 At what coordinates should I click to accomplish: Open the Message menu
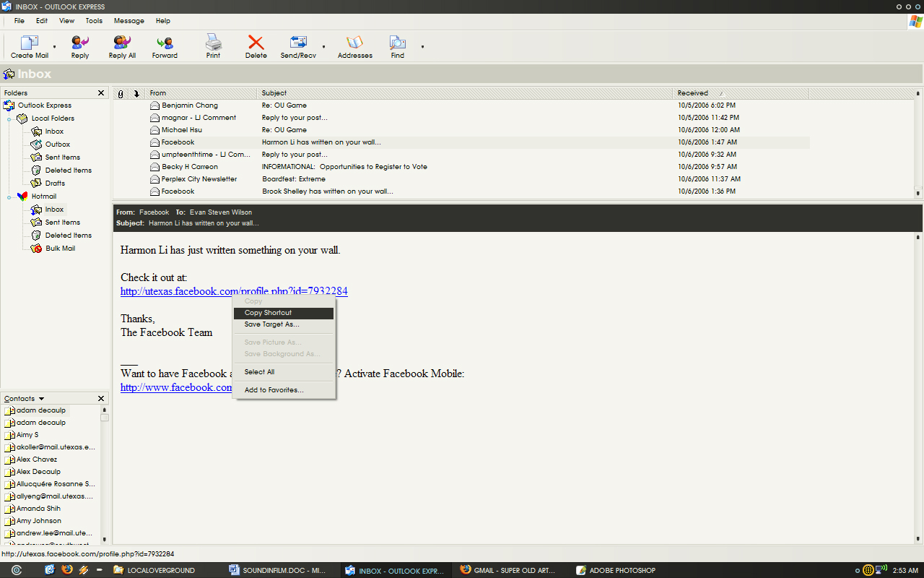[x=128, y=21]
